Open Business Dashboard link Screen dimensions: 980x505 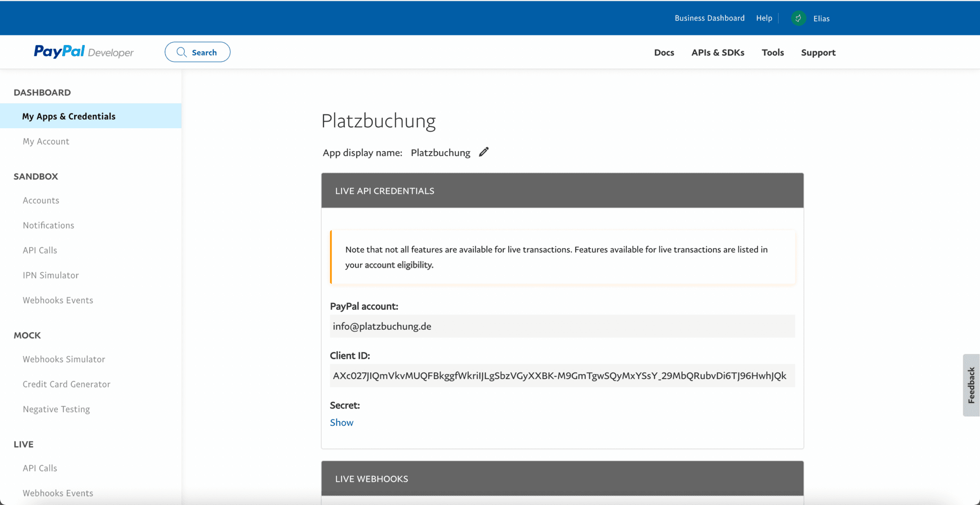coord(710,18)
